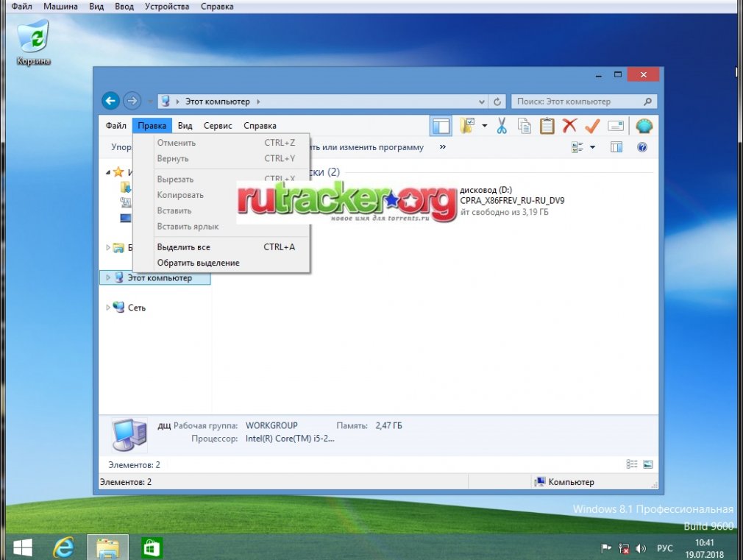This screenshot has height=560, width=743.
Task: Click the change view layout icon
Action: pyautogui.click(x=577, y=147)
